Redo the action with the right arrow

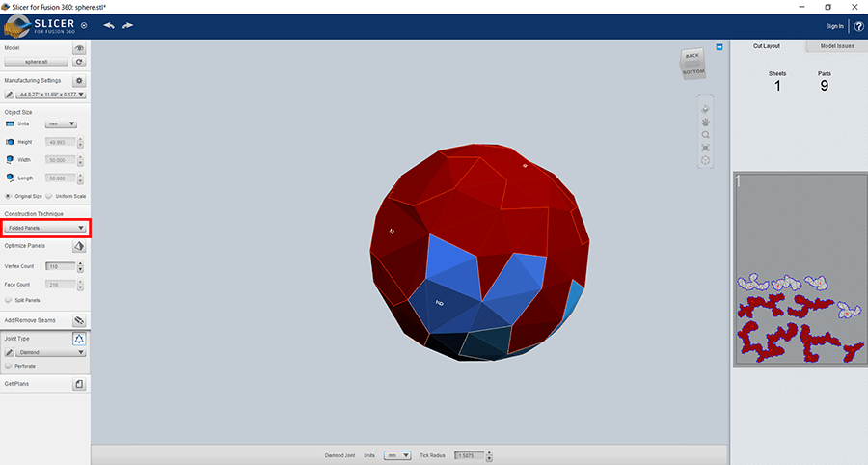pyautogui.click(x=128, y=25)
